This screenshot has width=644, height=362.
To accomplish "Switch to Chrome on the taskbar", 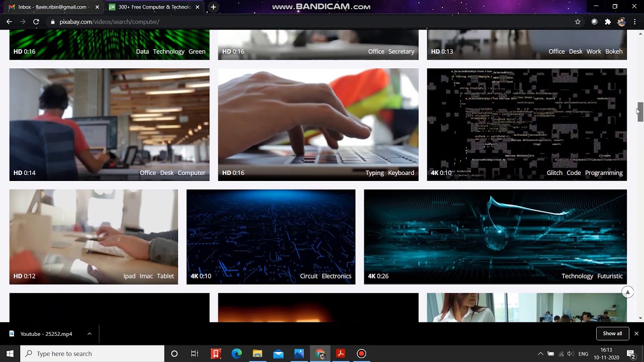I will coord(320,353).
